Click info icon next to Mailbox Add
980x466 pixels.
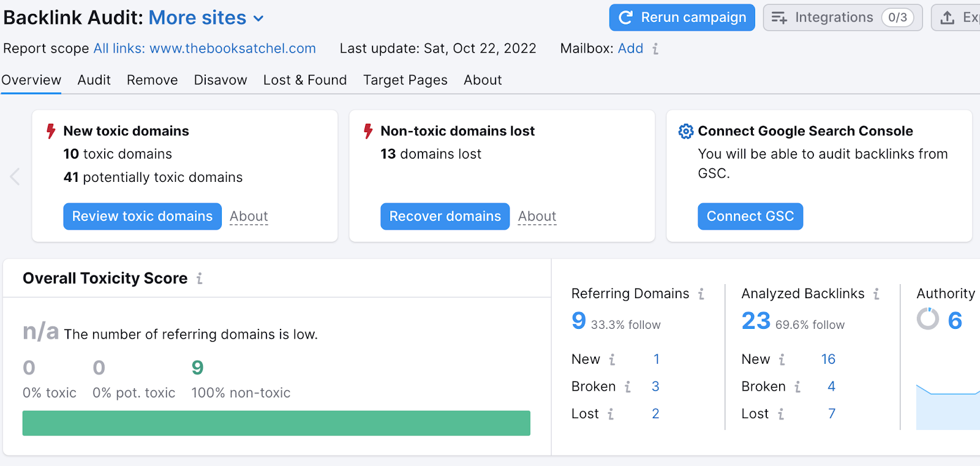click(655, 49)
